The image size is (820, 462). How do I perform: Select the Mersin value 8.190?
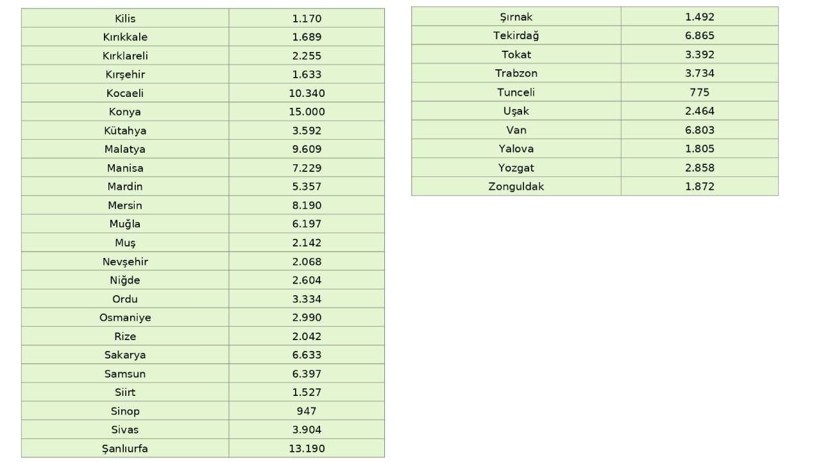pyautogui.click(x=306, y=205)
